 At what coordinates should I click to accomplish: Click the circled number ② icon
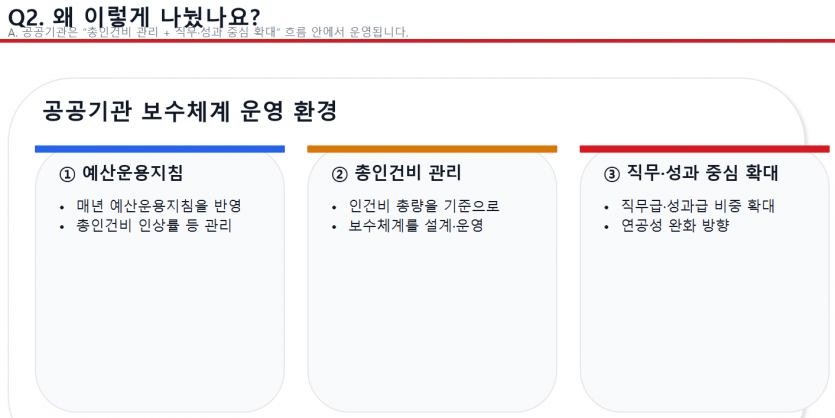339,174
